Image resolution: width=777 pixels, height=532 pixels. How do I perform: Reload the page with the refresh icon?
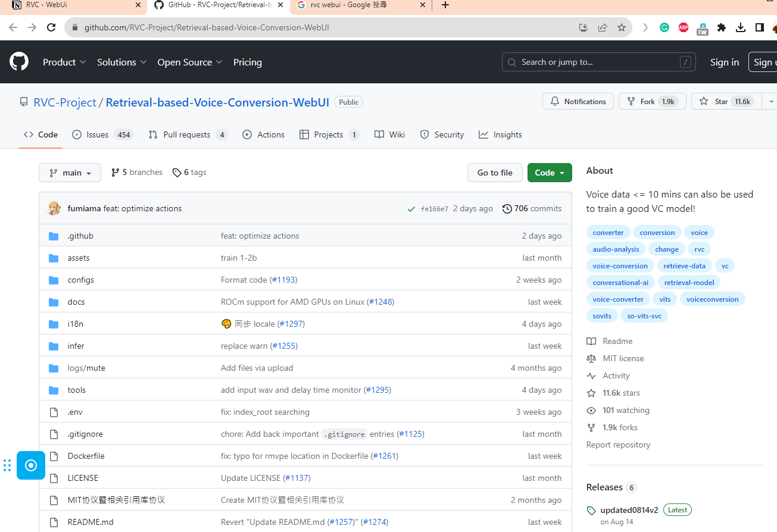pyautogui.click(x=51, y=27)
